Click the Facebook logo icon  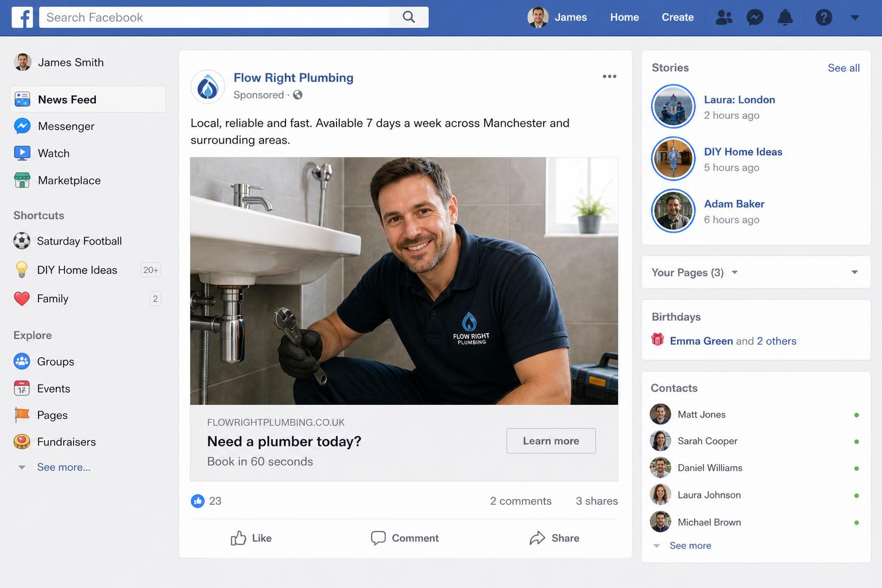point(22,17)
